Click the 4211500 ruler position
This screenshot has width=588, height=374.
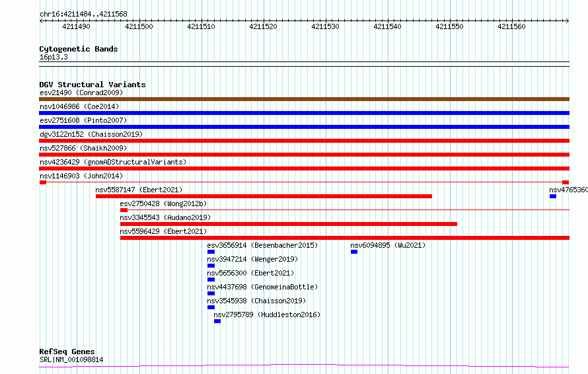[139, 26]
